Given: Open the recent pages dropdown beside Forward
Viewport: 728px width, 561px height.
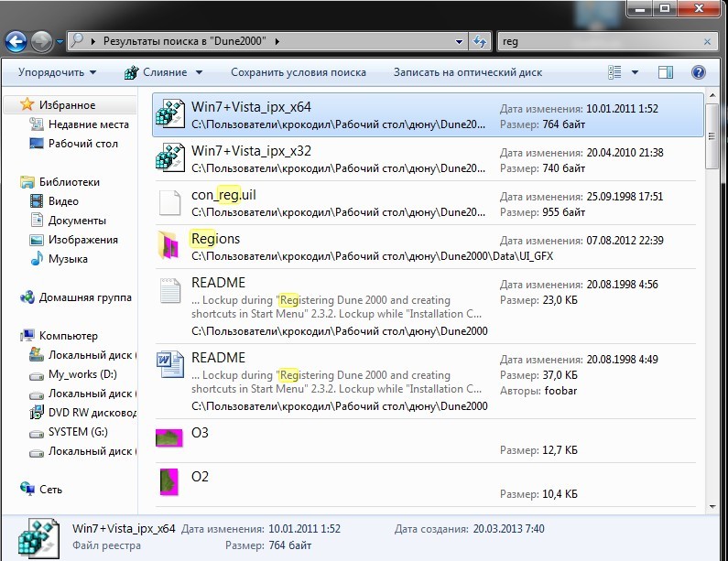Looking at the screenshot, I should pos(60,42).
